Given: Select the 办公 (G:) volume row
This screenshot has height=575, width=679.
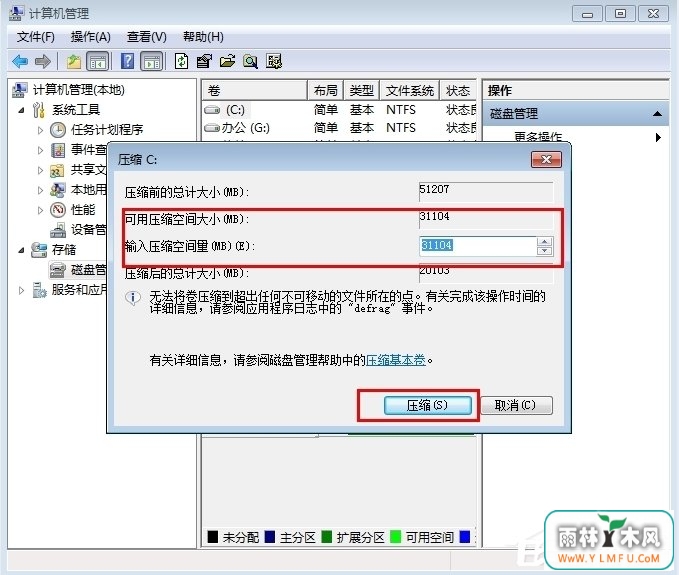Looking at the screenshot, I should [x=339, y=128].
